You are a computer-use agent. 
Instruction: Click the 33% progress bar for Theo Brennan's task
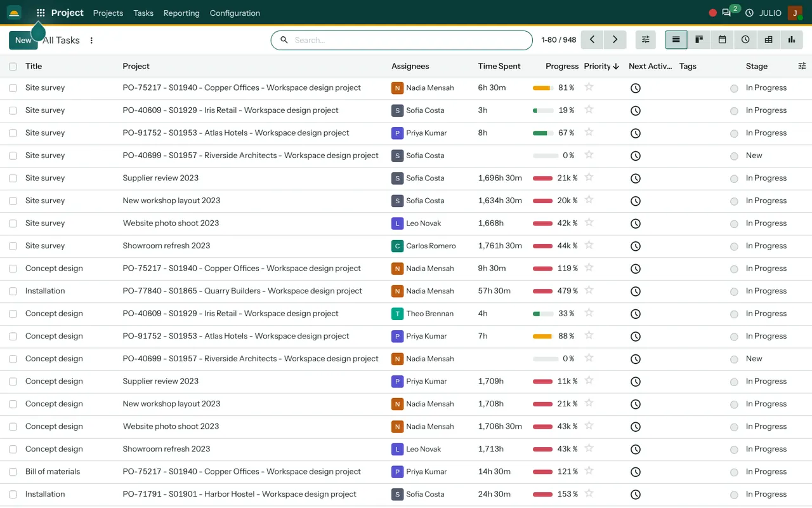(543, 314)
